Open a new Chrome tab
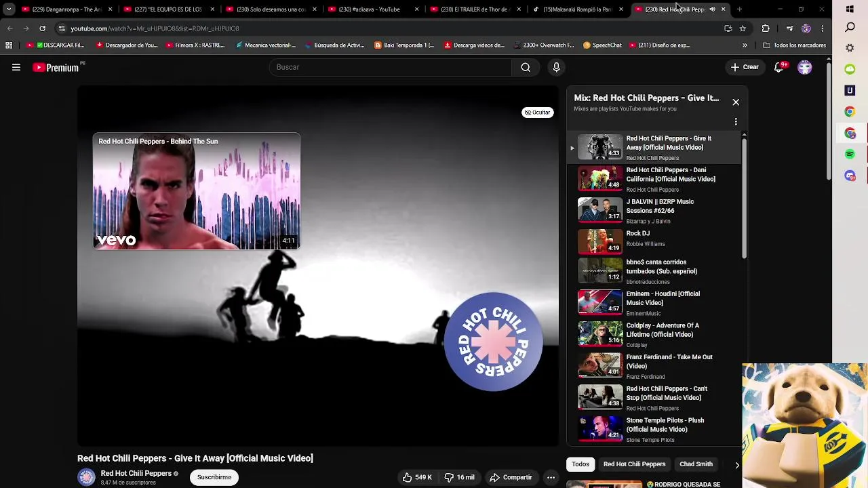 (739, 9)
